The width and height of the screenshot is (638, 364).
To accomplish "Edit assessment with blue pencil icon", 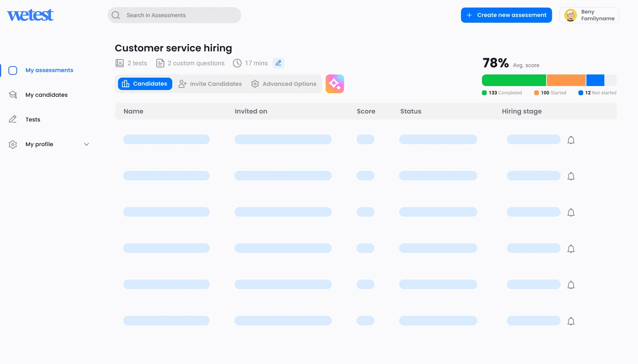I will (x=278, y=63).
